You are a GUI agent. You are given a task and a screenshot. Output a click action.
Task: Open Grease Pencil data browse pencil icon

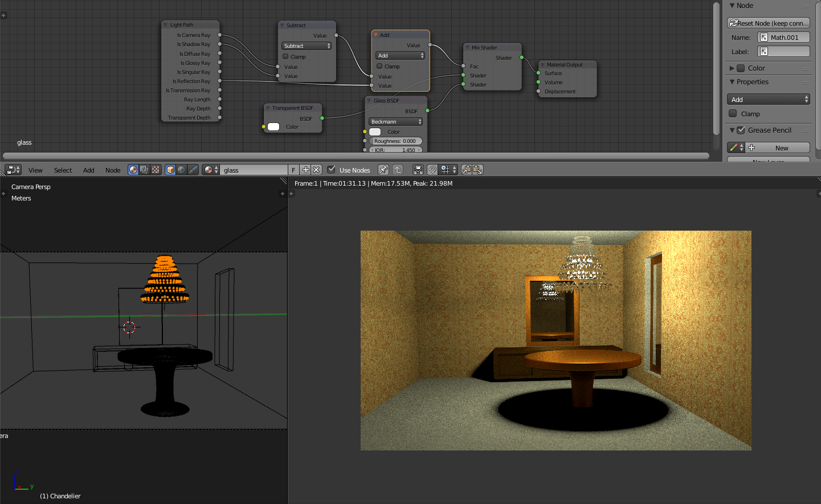pyautogui.click(x=736, y=148)
